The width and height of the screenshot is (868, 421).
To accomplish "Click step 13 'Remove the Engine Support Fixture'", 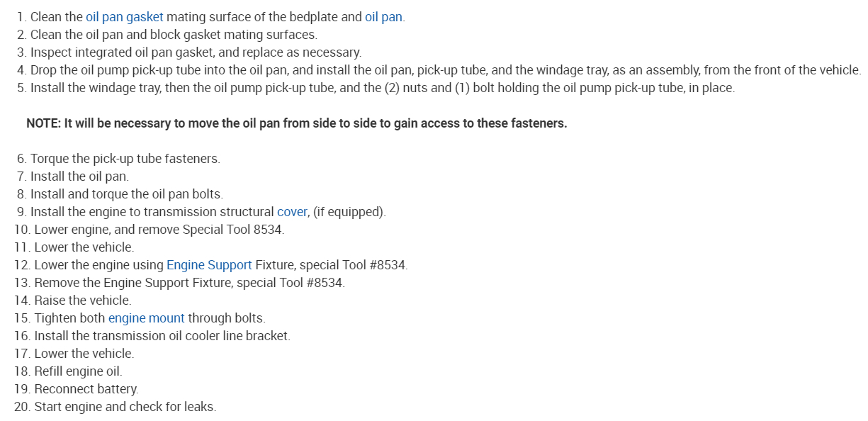I will tap(189, 283).
